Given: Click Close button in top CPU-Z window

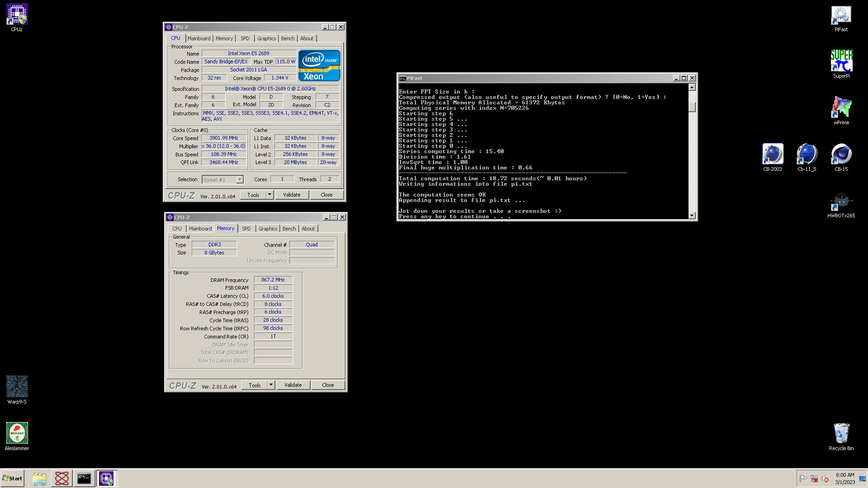Looking at the screenshot, I should 326,195.
